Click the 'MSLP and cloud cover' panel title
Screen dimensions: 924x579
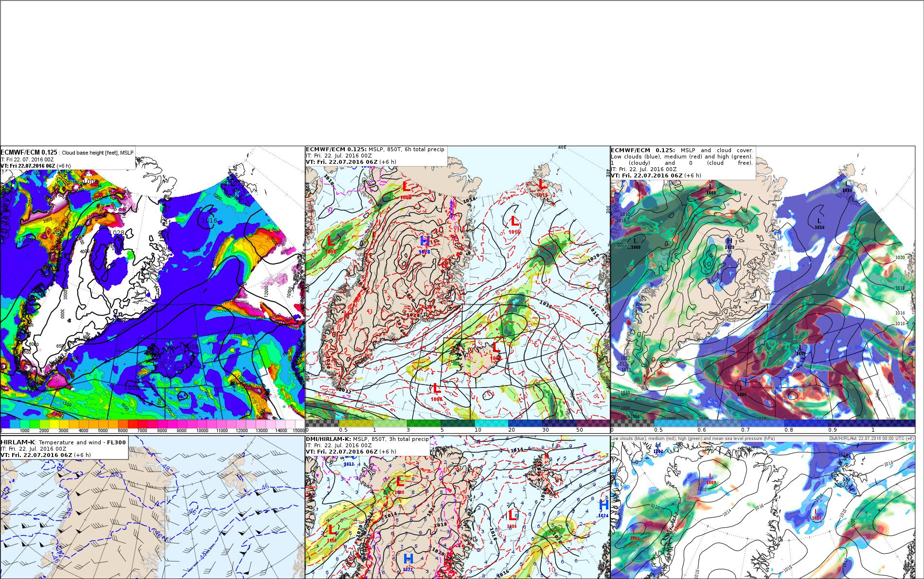click(717, 150)
